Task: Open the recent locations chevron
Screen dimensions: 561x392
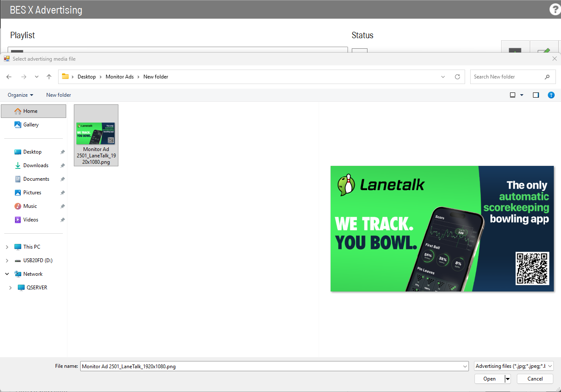Action: [36, 77]
